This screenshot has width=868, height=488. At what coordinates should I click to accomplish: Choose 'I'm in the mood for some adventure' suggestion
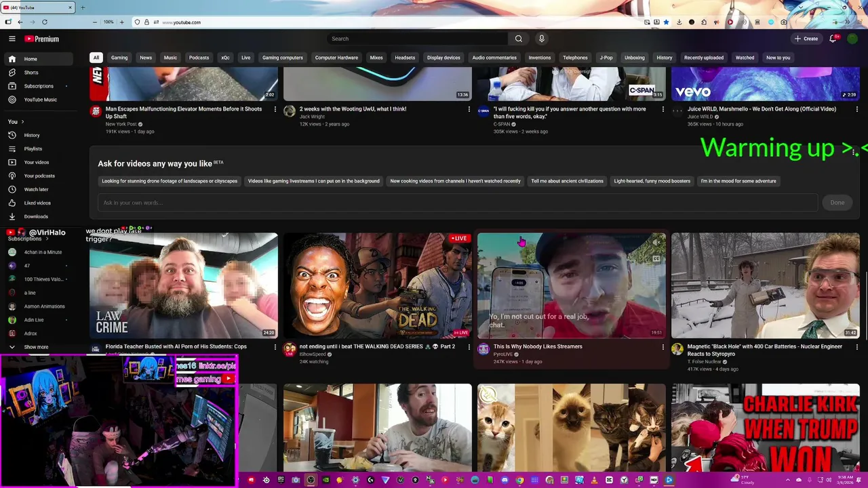(738, 181)
